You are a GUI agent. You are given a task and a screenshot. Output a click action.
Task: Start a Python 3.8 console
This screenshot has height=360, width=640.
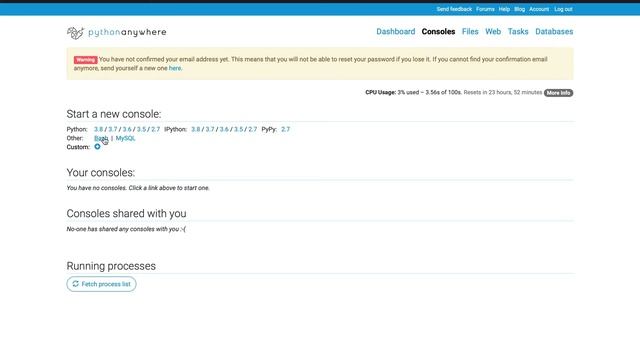[98, 129]
